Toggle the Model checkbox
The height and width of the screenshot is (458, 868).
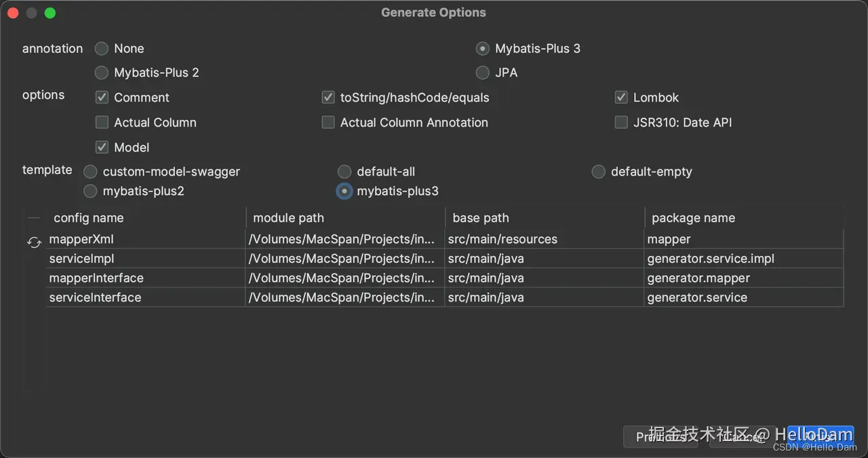102,148
